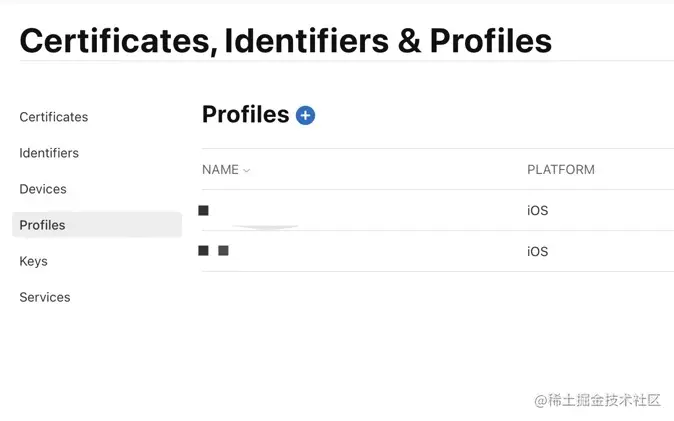Viewport: 674px width, 421px height.
Task: Click the first profile's redacted name square
Action: click(x=204, y=211)
